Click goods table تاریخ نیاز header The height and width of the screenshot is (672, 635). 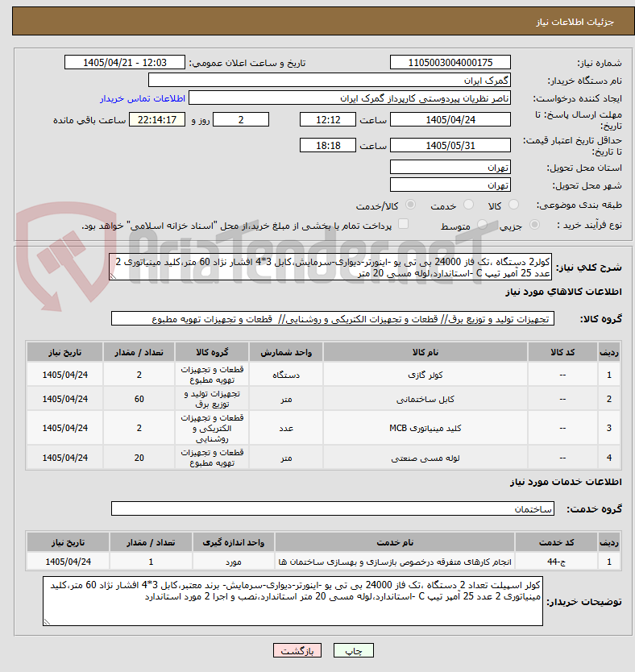[x=64, y=352]
